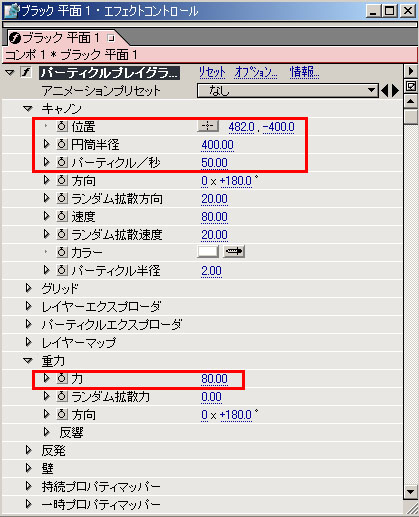Image resolution: width=419 pixels, height=517 pixels.
Task: Collapse the キャノン group
Action: (28, 109)
